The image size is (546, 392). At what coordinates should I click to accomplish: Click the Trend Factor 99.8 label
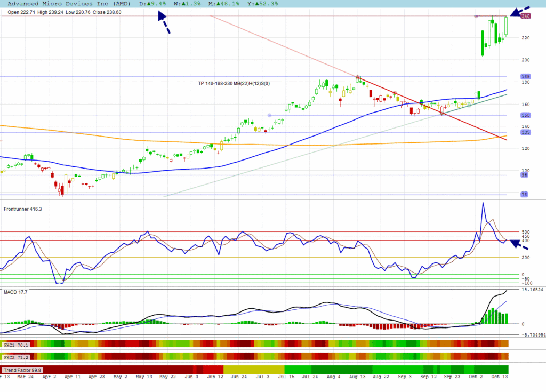coord(22,370)
